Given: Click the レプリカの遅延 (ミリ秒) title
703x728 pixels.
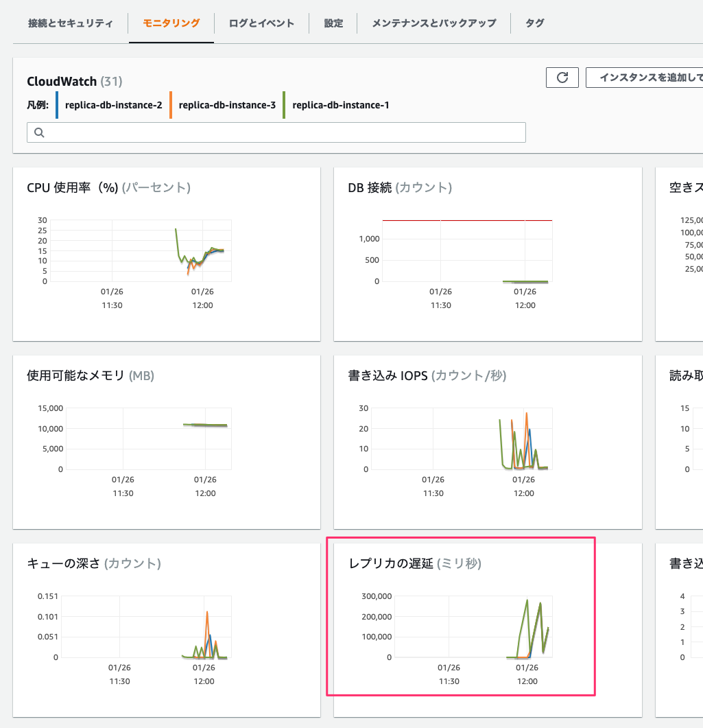Looking at the screenshot, I should [x=415, y=563].
